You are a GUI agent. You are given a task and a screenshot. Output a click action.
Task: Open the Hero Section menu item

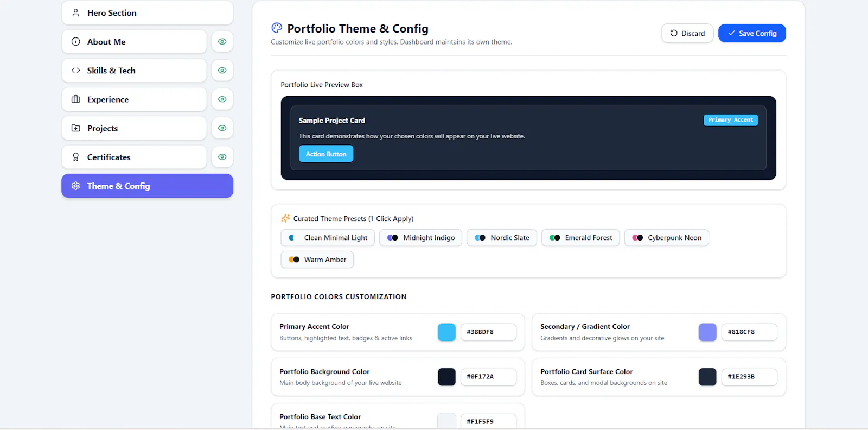click(x=147, y=12)
